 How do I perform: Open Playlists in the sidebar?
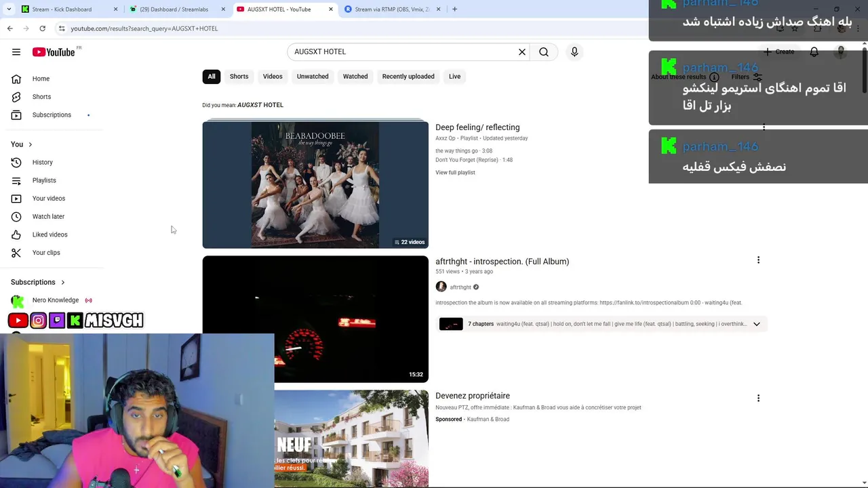[x=44, y=180]
